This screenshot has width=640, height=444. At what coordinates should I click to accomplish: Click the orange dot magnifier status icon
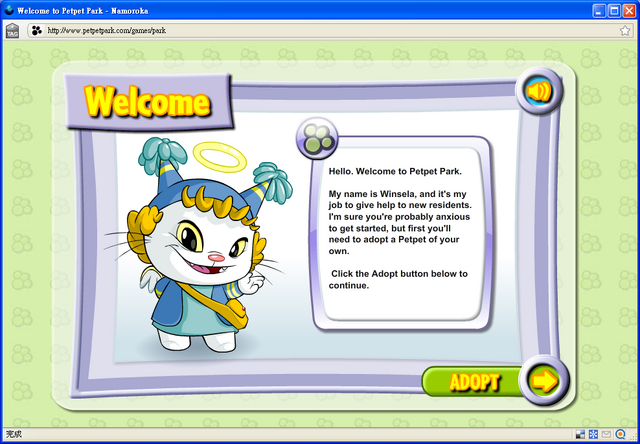click(x=620, y=434)
